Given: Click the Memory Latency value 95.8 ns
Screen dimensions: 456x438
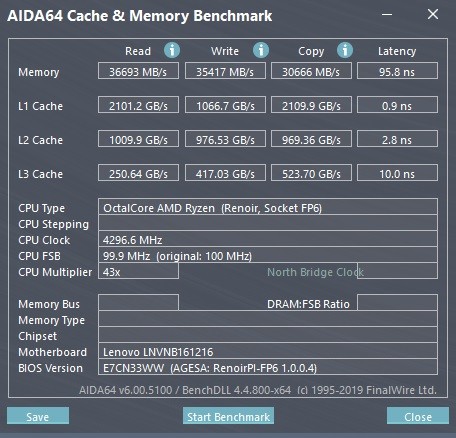Looking at the screenshot, I should point(397,71).
